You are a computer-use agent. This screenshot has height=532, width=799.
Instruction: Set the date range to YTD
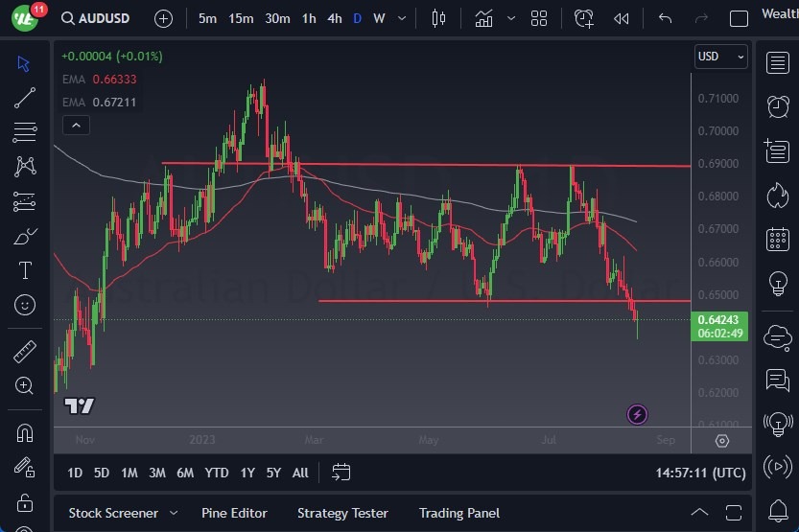coord(217,473)
